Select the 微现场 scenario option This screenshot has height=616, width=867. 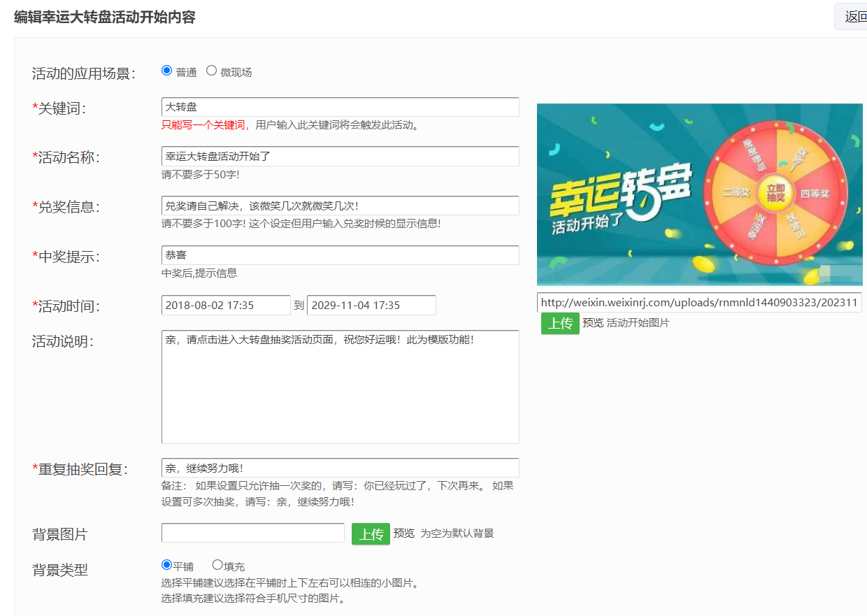[211, 71]
